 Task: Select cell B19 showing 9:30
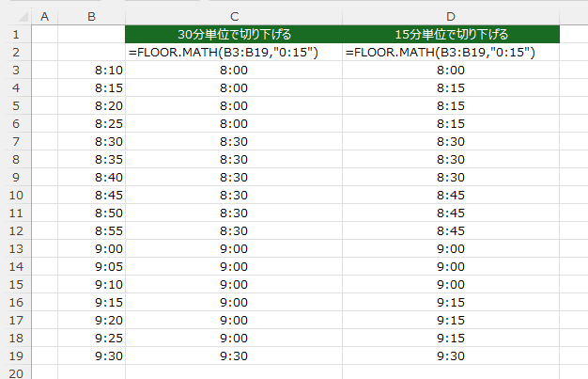tap(91, 356)
